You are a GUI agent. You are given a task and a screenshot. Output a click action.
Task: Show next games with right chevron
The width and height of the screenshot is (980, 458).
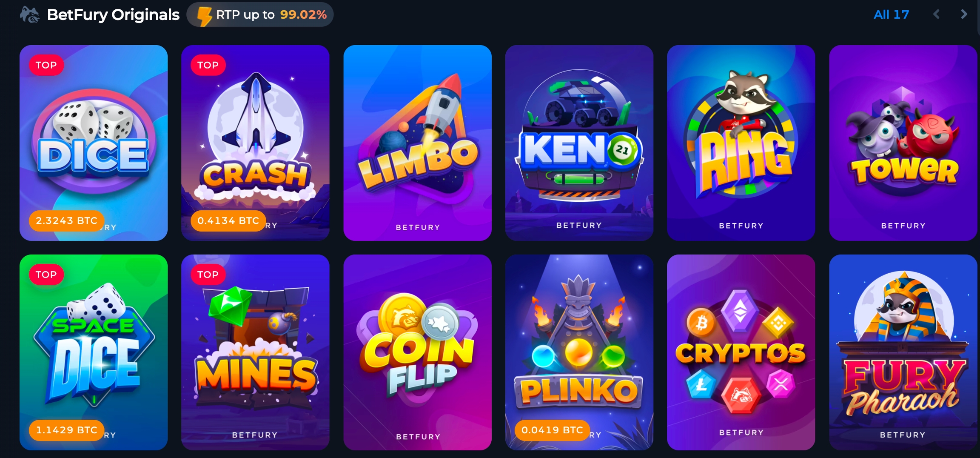pyautogui.click(x=964, y=14)
